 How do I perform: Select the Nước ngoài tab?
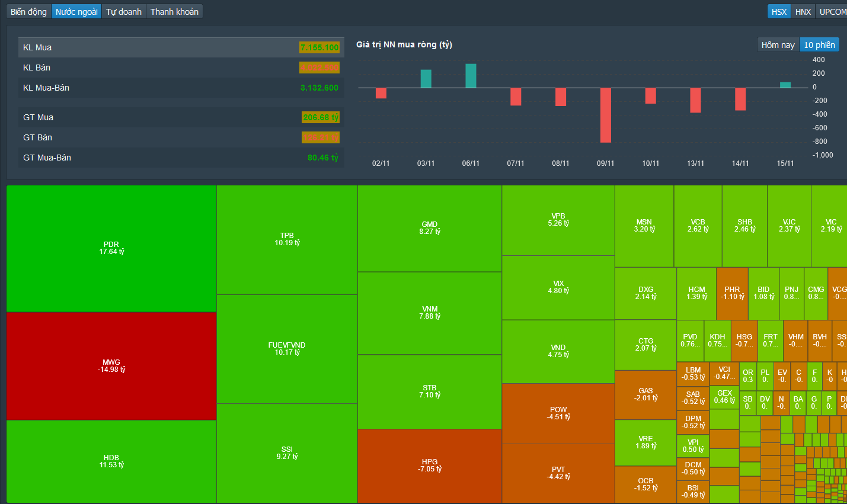pyautogui.click(x=76, y=11)
